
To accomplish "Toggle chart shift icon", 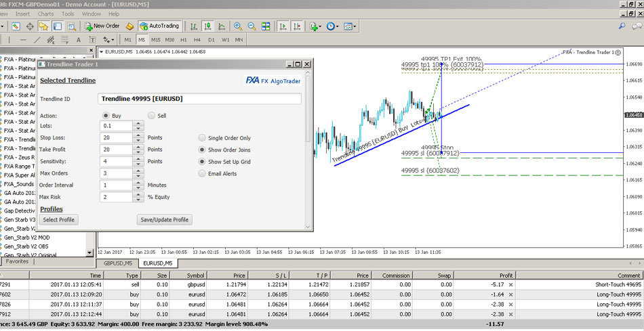I will [296, 26].
